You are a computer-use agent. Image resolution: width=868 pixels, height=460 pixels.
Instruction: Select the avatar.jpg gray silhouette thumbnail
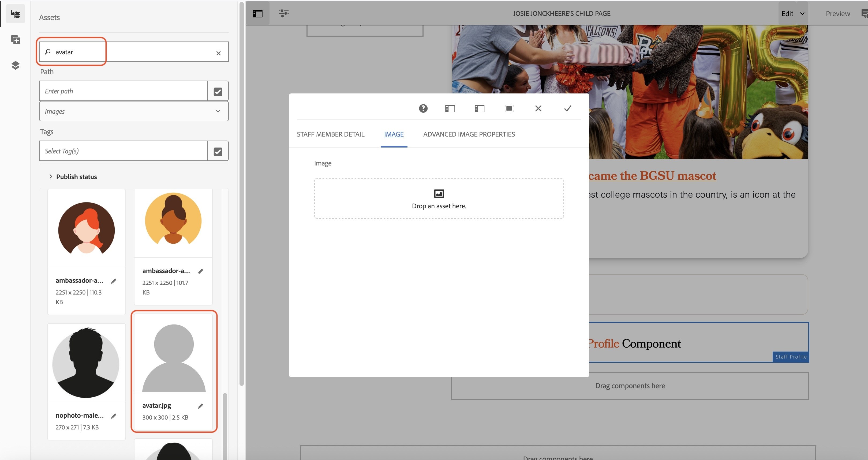174,353
